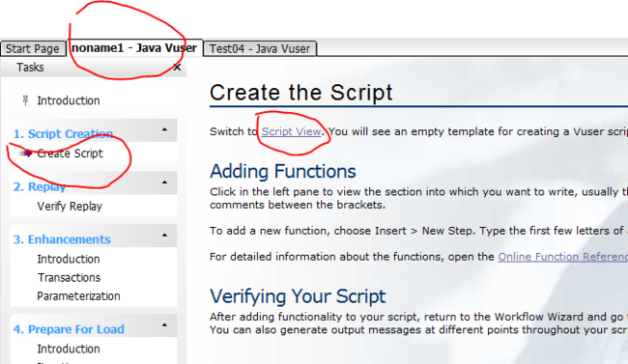Open Introduction under Prepare For Load

click(69, 349)
